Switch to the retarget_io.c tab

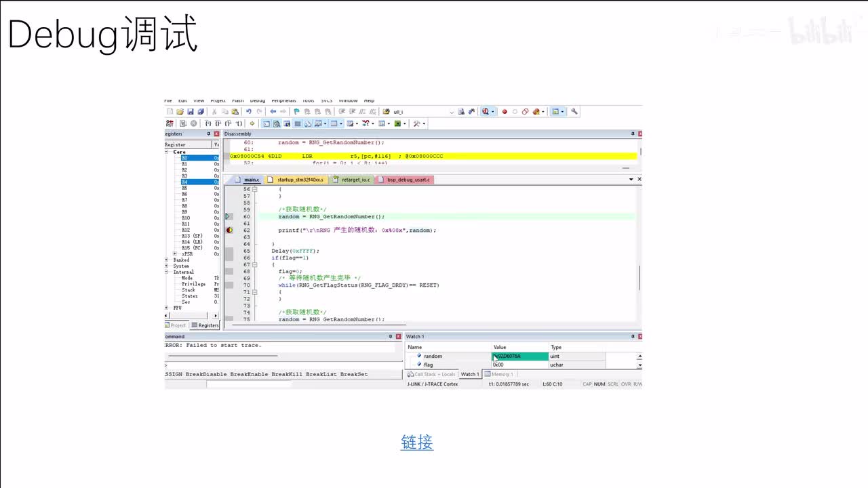(x=352, y=180)
